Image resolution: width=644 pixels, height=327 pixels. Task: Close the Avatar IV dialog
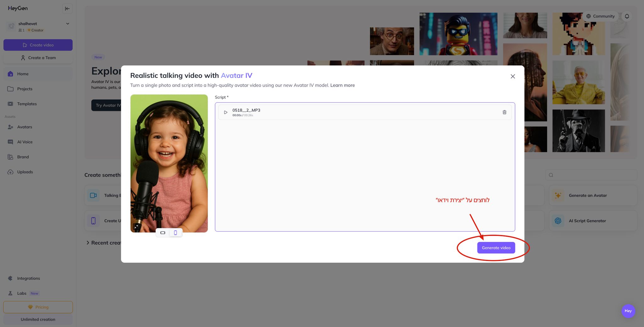[x=513, y=76]
